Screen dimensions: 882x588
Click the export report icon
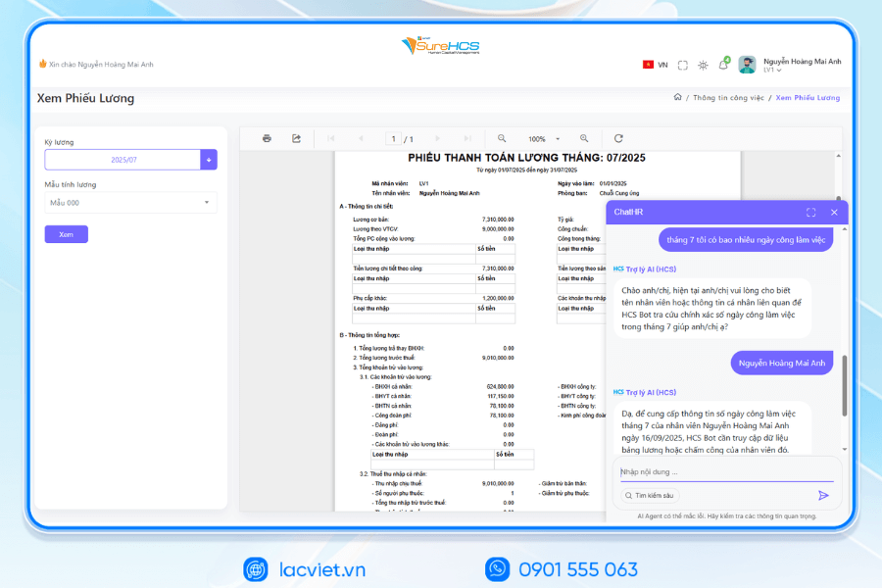(x=296, y=139)
